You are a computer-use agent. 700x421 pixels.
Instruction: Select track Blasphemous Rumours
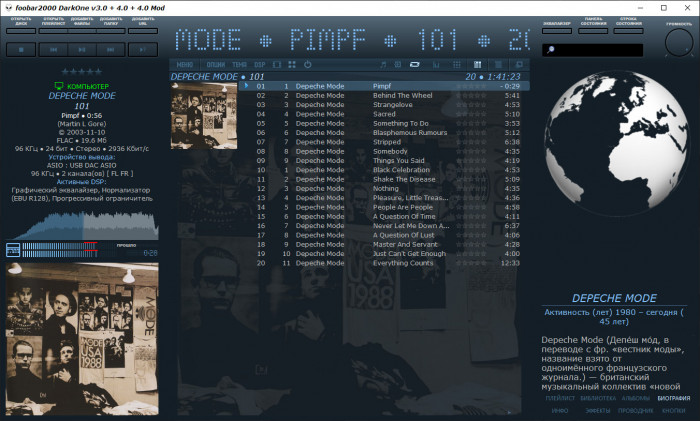384,133
